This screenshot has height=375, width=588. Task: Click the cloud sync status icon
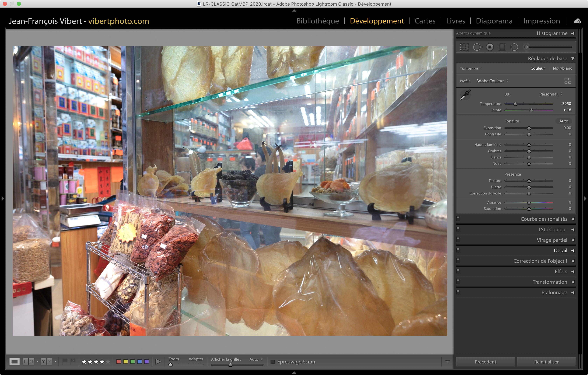[577, 21]
